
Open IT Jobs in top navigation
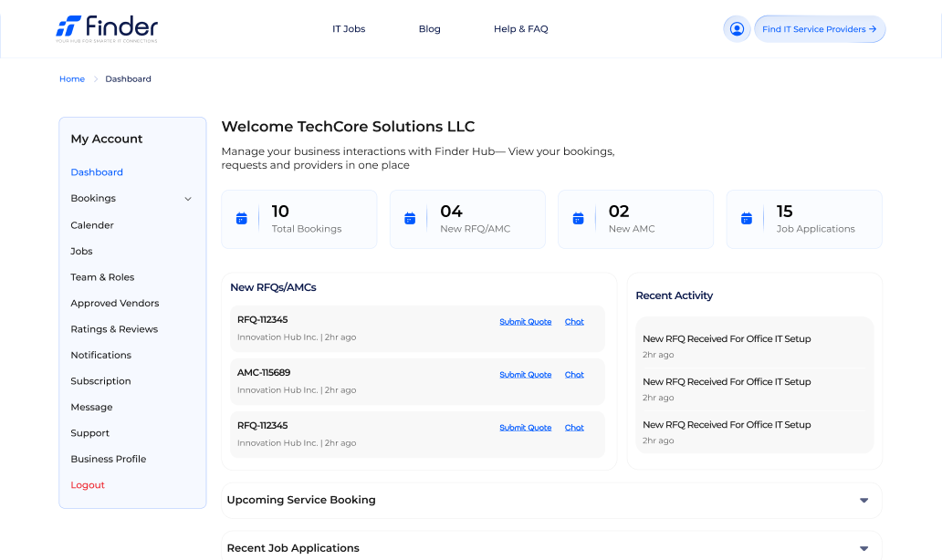point(349,29)
